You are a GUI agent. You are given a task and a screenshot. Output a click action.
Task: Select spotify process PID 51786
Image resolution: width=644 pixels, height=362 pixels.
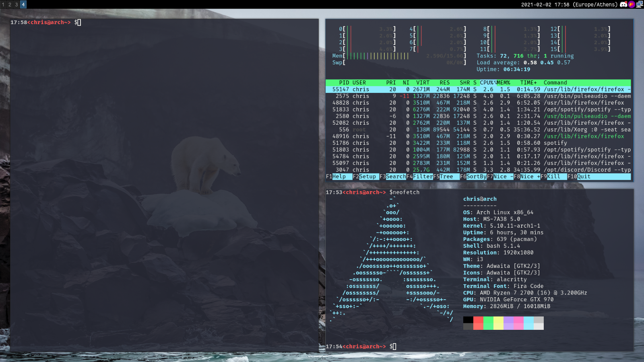pyautogui.click(x=478, y=143)
